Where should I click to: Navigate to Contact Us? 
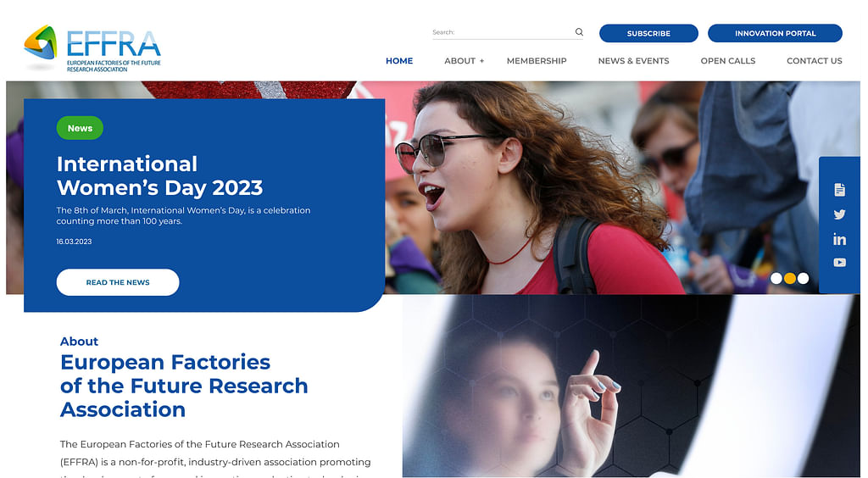815,61
